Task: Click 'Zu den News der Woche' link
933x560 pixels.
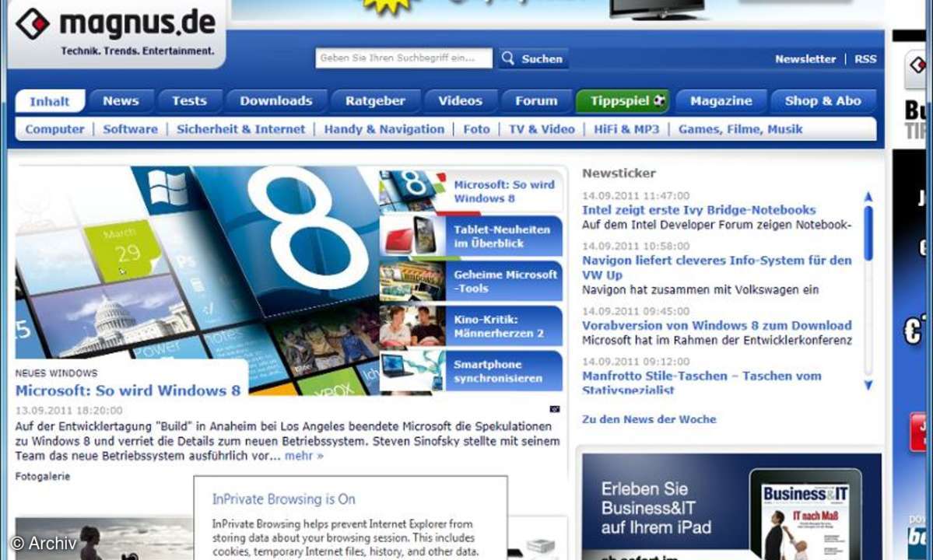Action: [x=648, y=419]
